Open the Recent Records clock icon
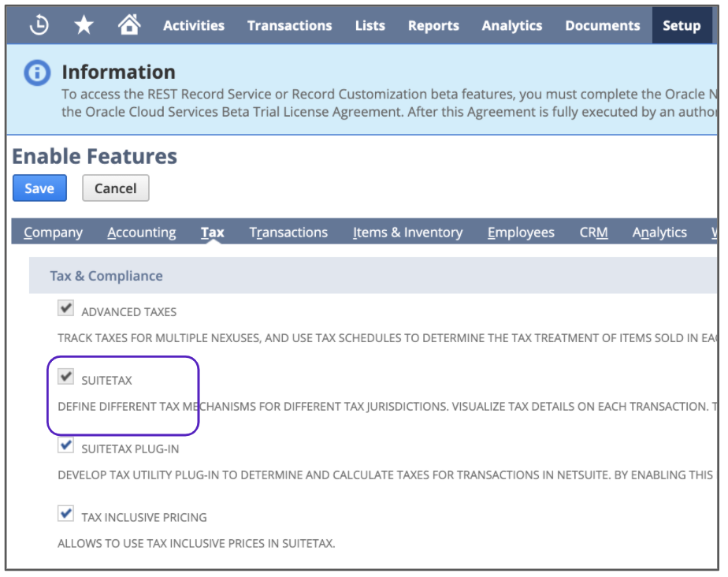Viewport: 728px width, 577px height. [x=39, y=25]
